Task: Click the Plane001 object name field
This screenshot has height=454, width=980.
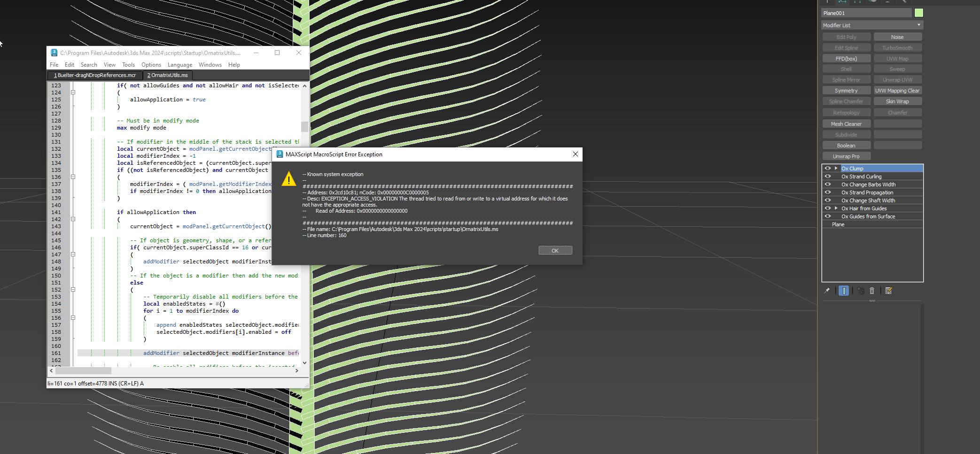Action: 866,13
